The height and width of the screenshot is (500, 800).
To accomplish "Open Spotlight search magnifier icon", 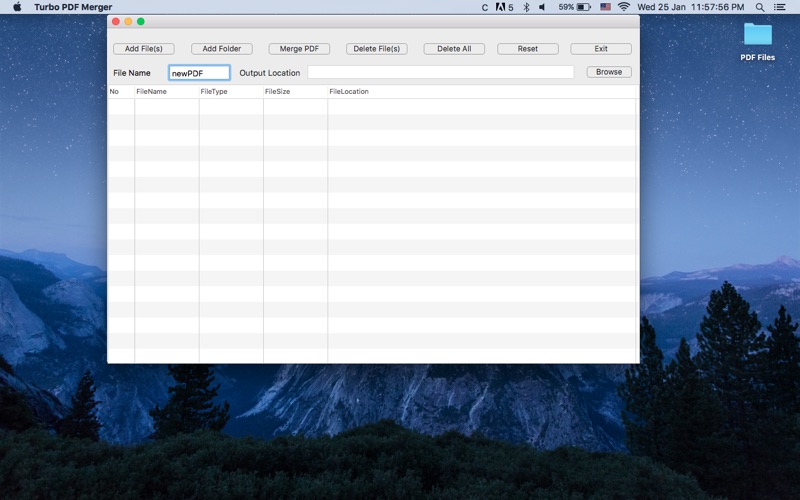I will point(760,7).
